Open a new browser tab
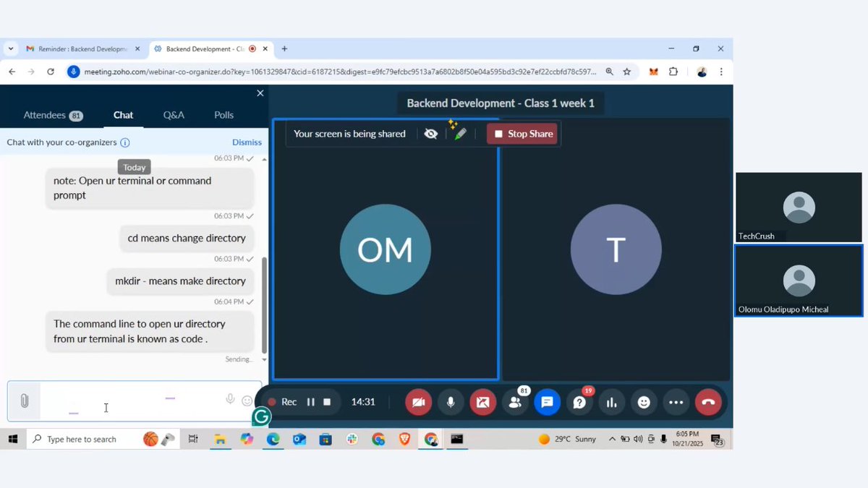868x488 pixels. pos(284,49)
